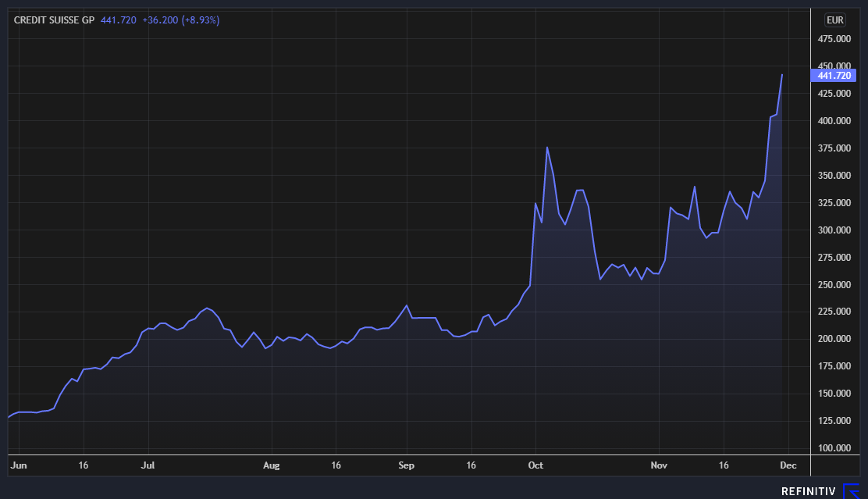868x499 pixels.
Task: Click the Refinitiv logo icon
Action: pos(851,490)
